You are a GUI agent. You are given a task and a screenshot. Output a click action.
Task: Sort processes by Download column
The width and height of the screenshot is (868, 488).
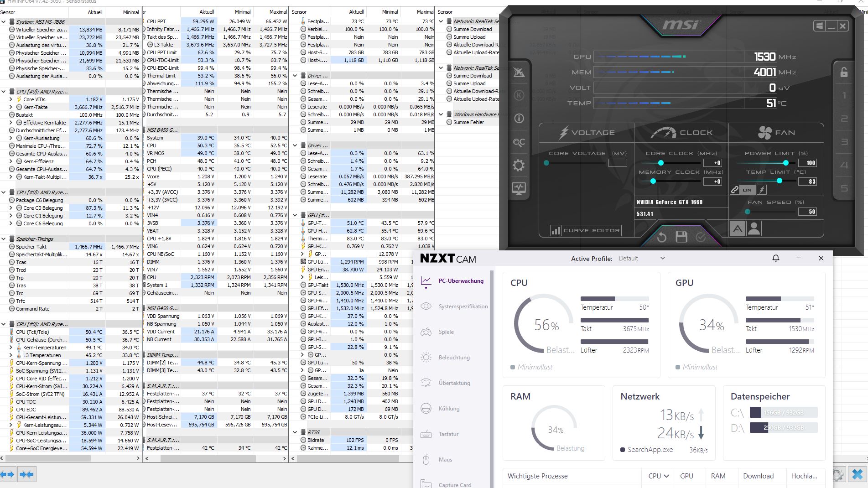point(758,476)
